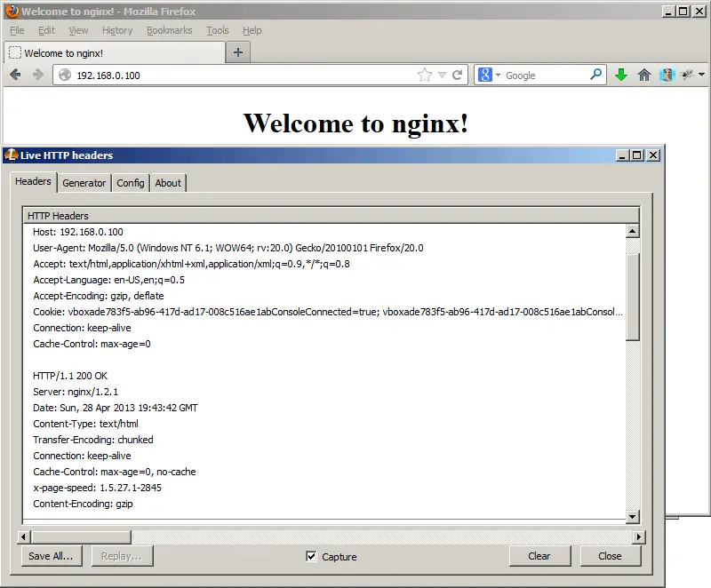
Task: Click the Live HTTP headers title bar icon
Action: 12,155
